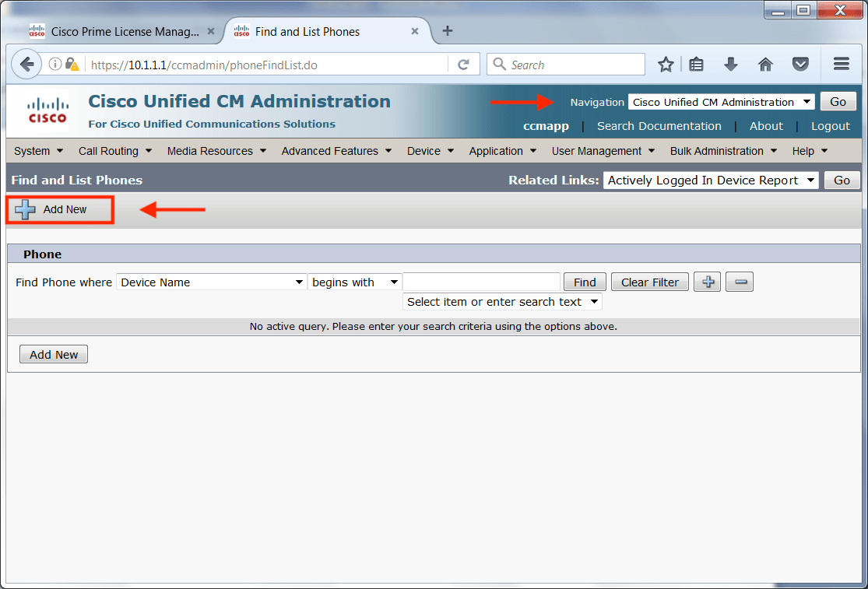Viewport: 868px width, 589px height.
Task: Click Go next to Related Links
Action: (842, 181)
